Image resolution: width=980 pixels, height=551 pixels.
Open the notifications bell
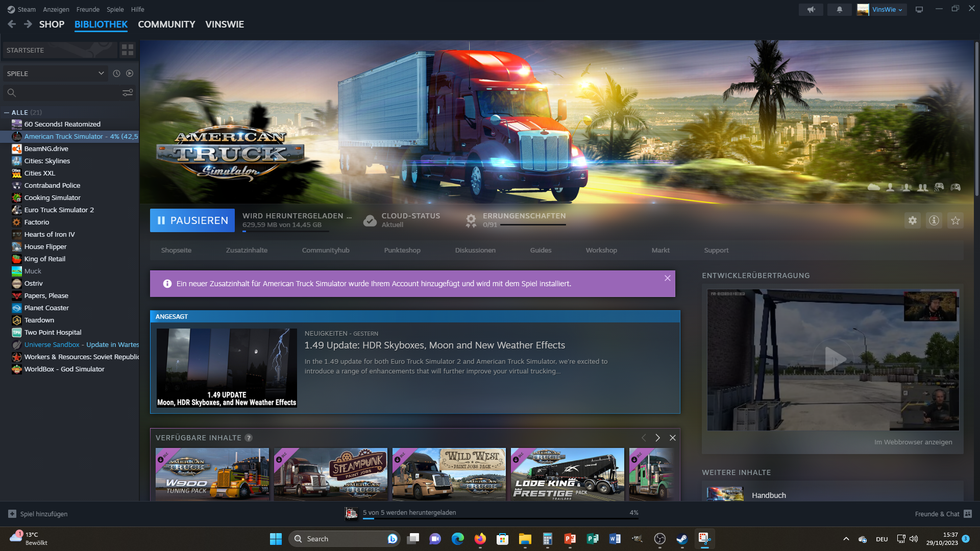(839, 9)
